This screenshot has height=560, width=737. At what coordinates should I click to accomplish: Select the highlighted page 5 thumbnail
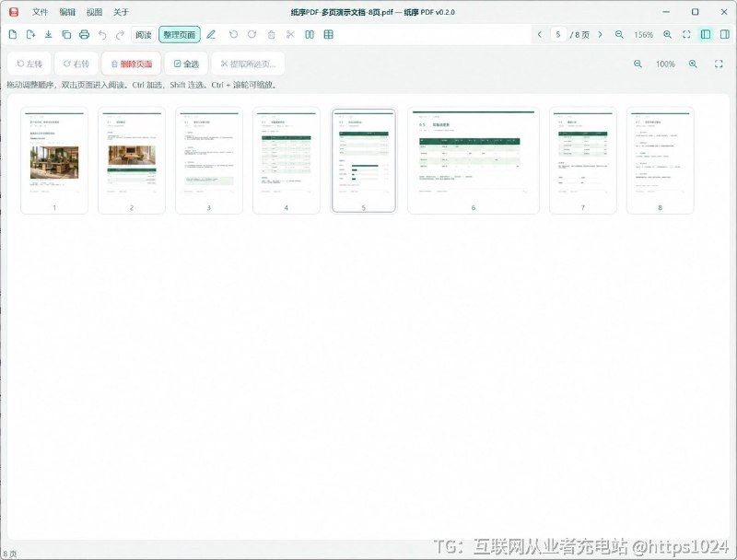[x=363, y=160]
